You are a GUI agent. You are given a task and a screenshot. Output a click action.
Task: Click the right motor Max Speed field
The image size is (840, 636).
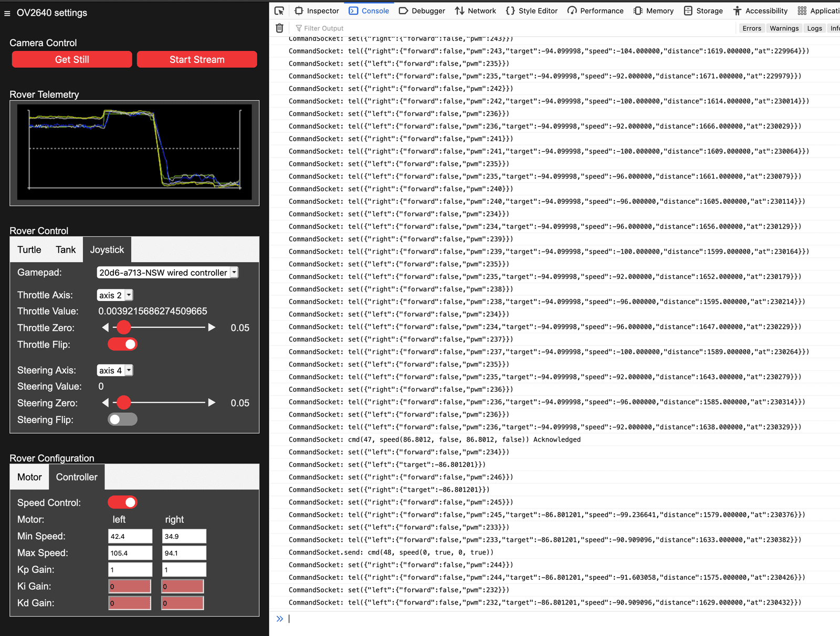(184, 553)
